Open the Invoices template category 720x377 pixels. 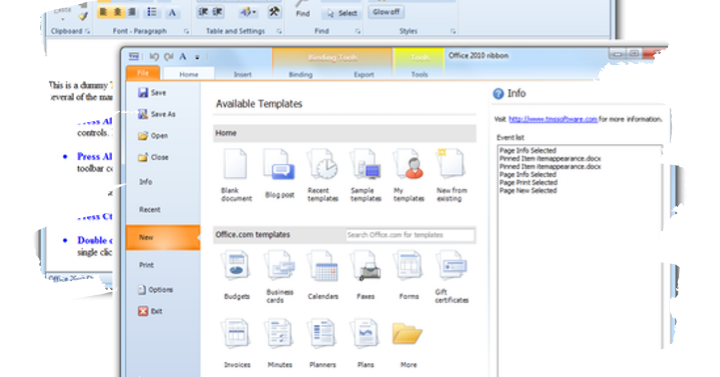pos(237,343)
